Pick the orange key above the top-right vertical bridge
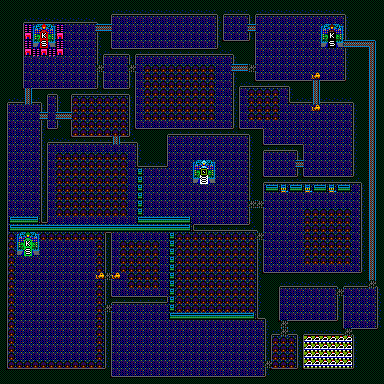 (x=316, y=76)
